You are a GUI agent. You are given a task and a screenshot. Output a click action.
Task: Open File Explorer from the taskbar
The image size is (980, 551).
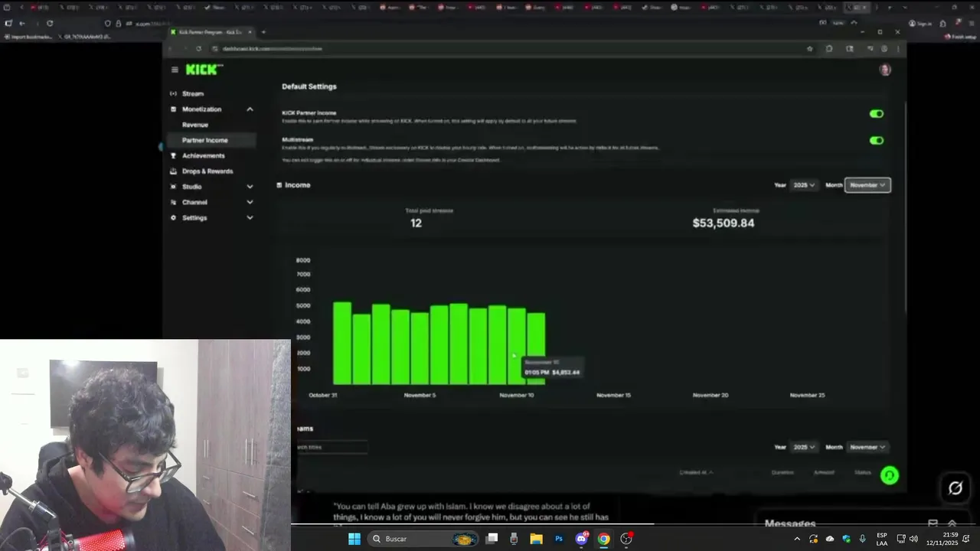pyautogui.click(x=536, y=539)
